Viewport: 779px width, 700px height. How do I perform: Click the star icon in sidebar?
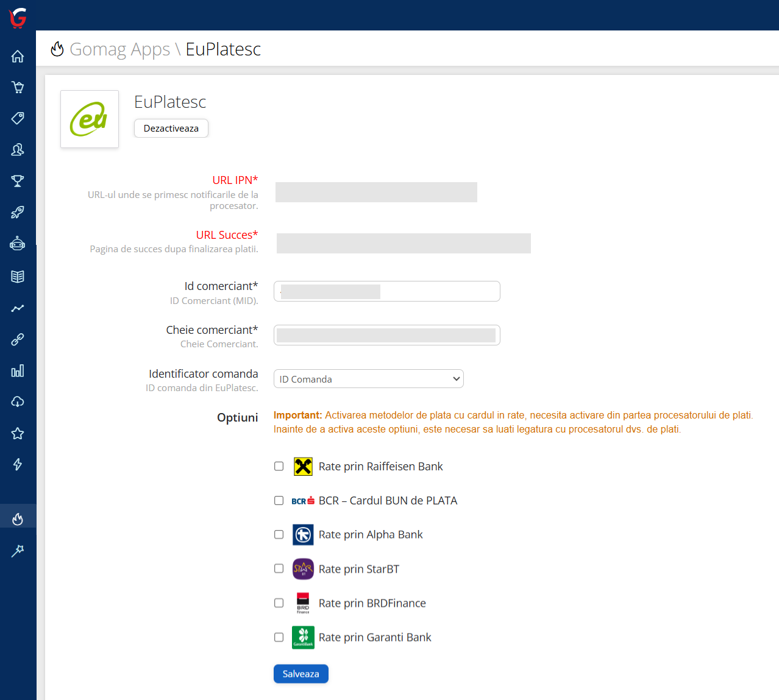pos(18,433)
